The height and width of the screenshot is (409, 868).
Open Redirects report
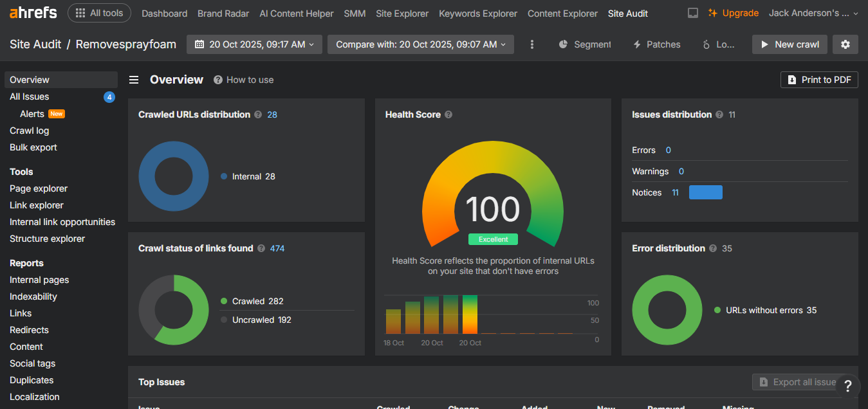pos(29,330)
